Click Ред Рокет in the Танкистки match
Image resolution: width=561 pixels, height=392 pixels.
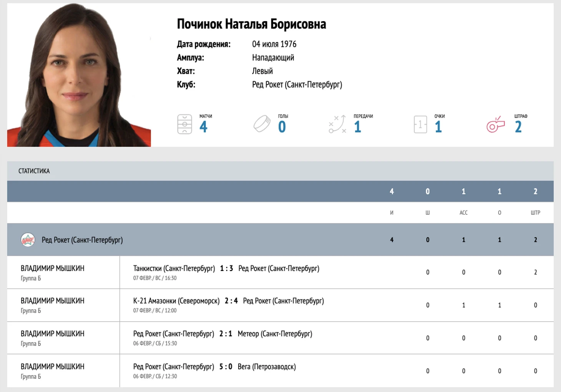[279, 268]
